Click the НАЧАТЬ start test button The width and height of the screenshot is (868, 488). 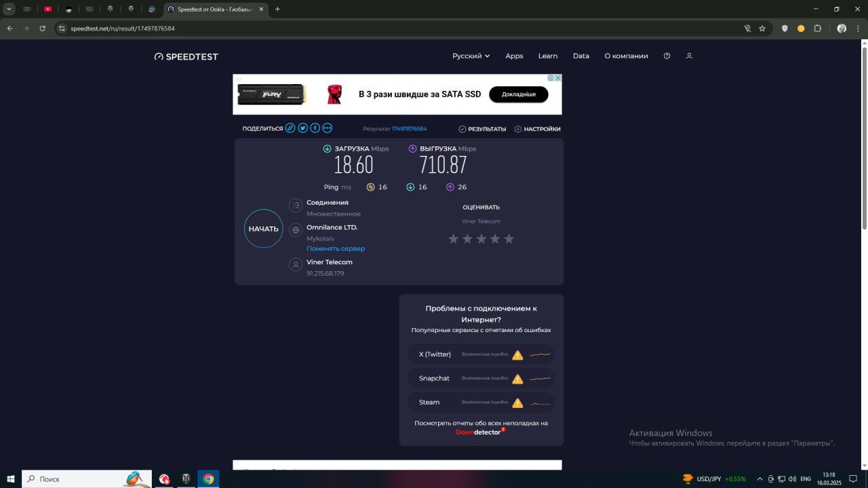(263, 229)
